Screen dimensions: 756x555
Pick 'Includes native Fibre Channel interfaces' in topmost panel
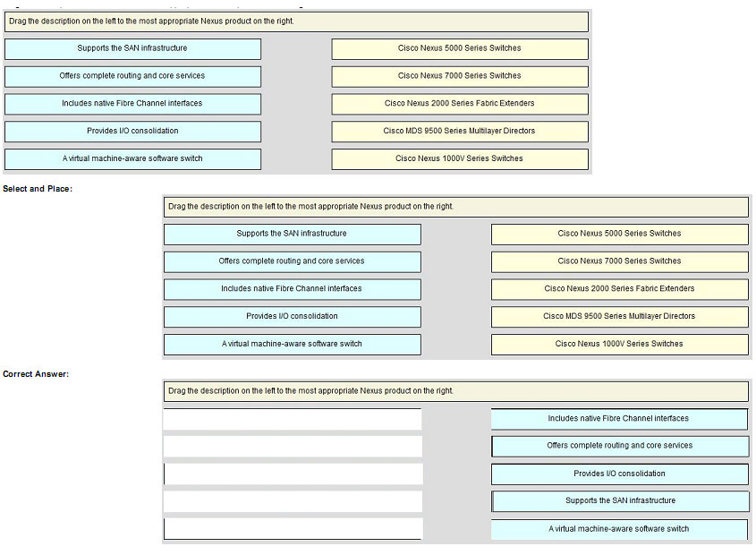(132, 104)
